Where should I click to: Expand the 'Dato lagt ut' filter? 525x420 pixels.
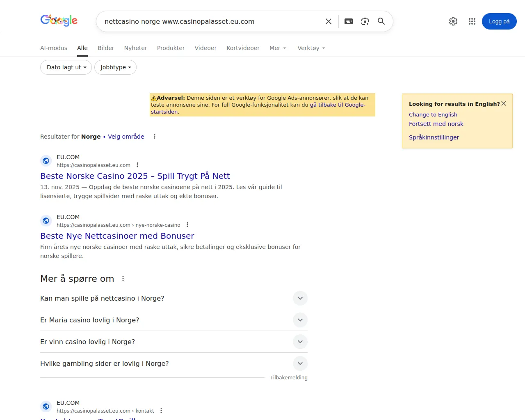[x=66, y=67]
